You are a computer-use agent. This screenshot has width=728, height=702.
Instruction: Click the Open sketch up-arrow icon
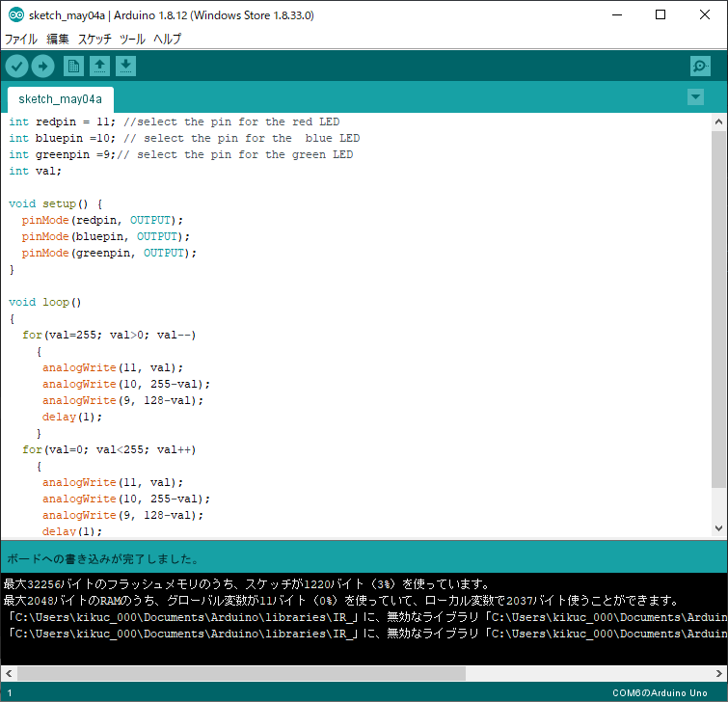99,66
